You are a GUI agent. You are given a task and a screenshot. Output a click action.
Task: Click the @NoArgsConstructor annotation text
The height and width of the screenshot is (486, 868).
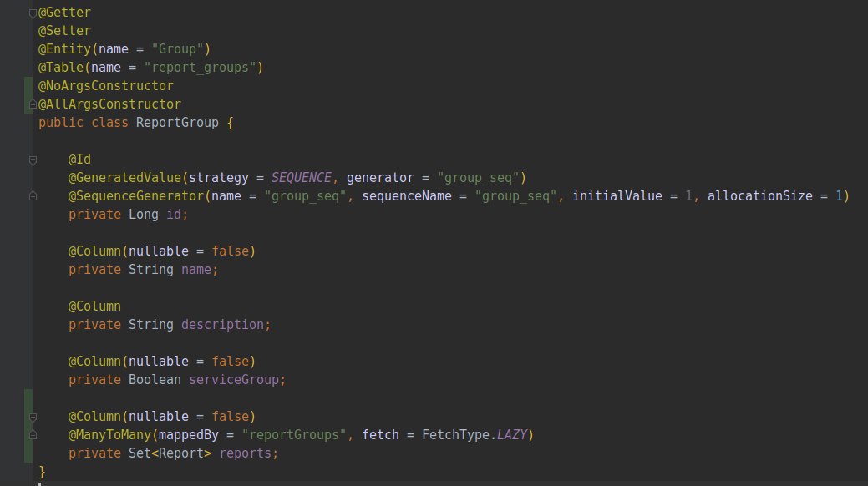coord(106,86)
